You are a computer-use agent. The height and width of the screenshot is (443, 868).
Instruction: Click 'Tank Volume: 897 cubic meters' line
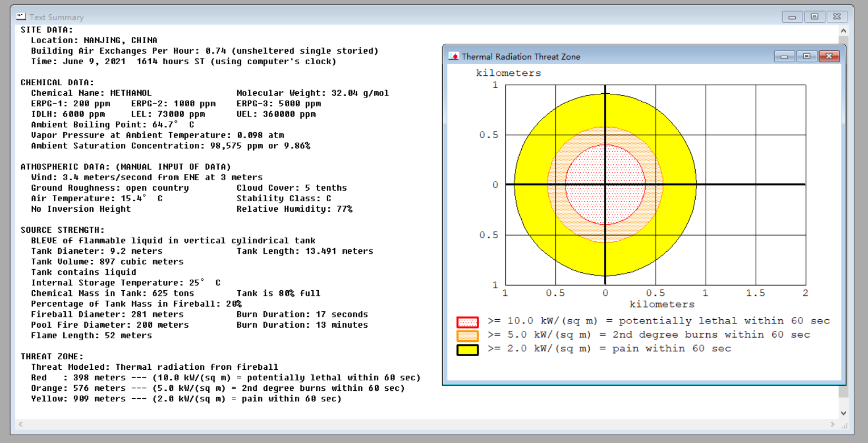(x=108, y=262)
